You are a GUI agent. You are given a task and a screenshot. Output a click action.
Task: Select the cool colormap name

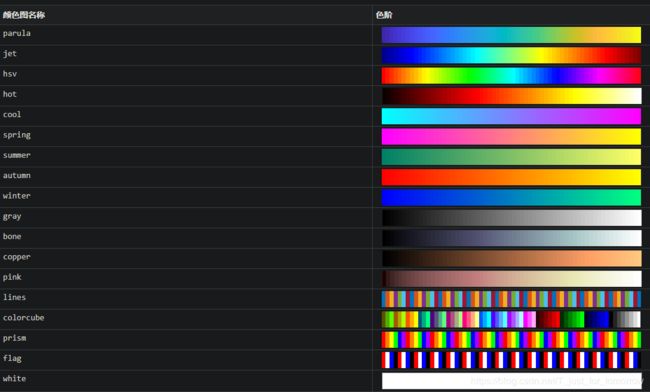coord(12,114)
